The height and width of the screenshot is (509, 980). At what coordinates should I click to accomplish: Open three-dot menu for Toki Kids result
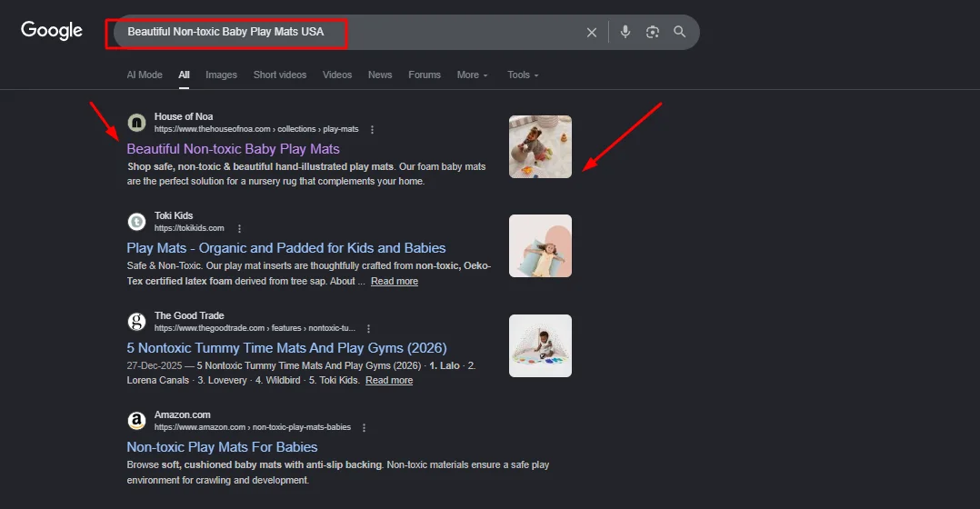239,229
